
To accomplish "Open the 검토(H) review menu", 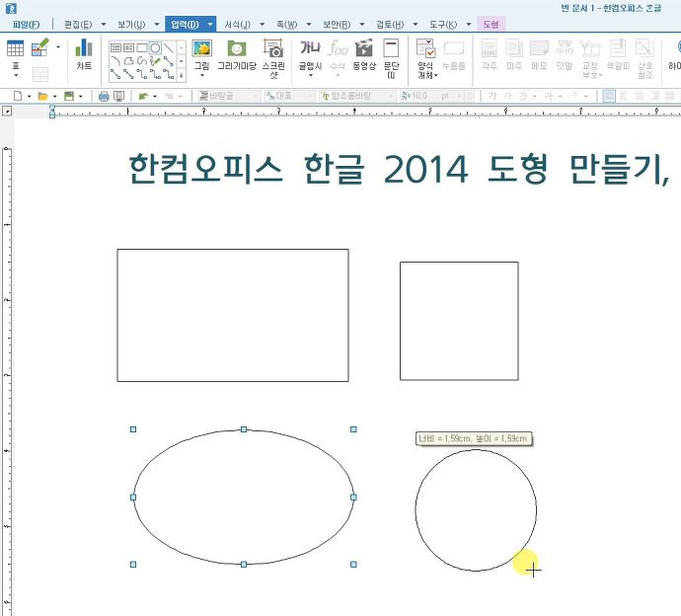I will click(390, 25).
